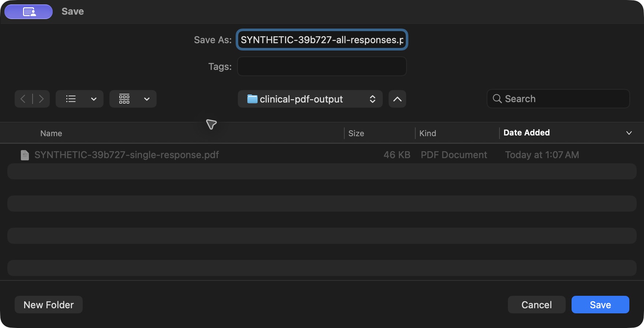Collapse the dialog with the up chevron

[x=397, y=99]
